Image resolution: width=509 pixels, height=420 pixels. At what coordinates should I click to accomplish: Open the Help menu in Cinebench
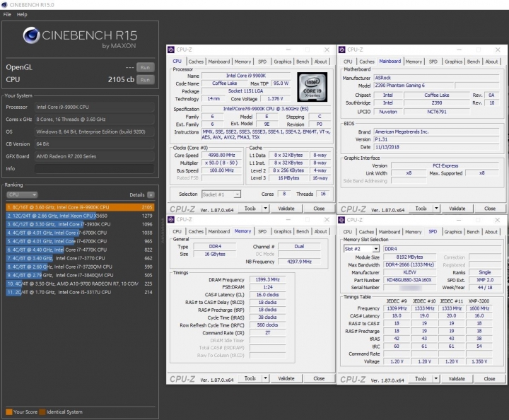(x=22, y=14)
